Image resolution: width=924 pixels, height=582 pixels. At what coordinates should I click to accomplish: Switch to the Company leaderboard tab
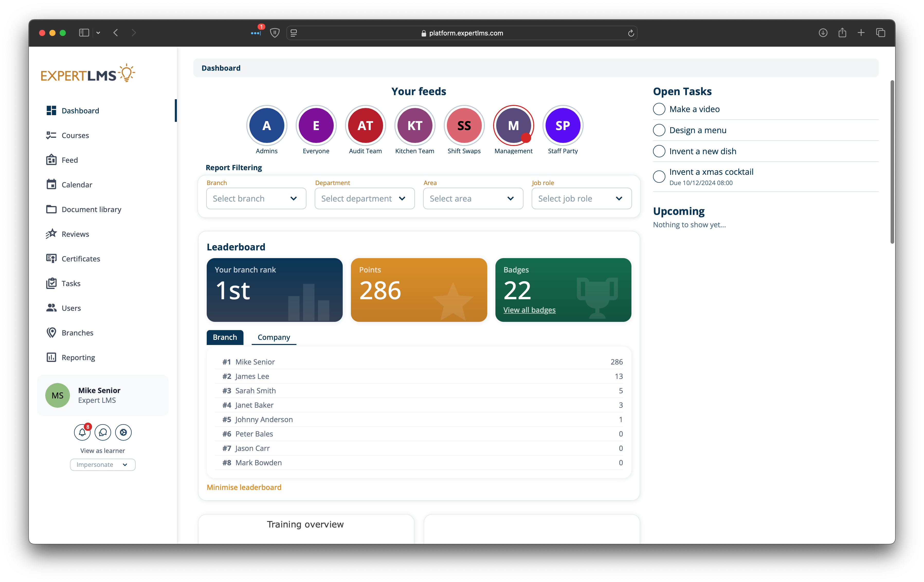(x=274, y=337)
